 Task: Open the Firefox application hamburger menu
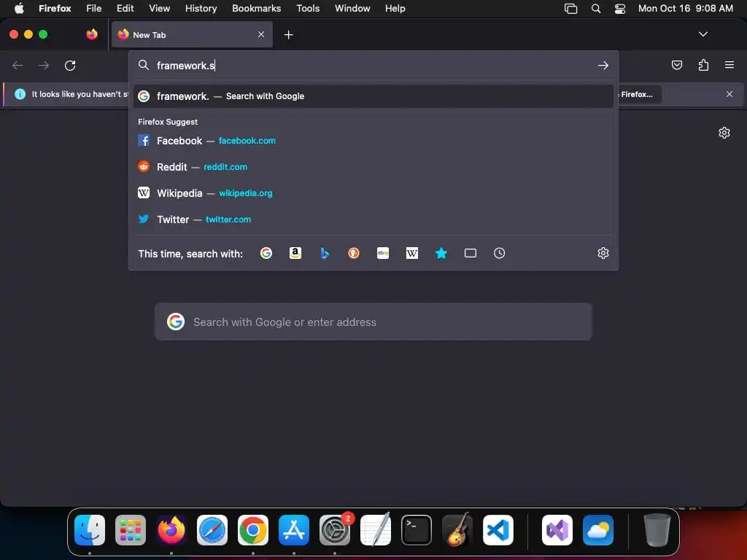coord(729,65)
